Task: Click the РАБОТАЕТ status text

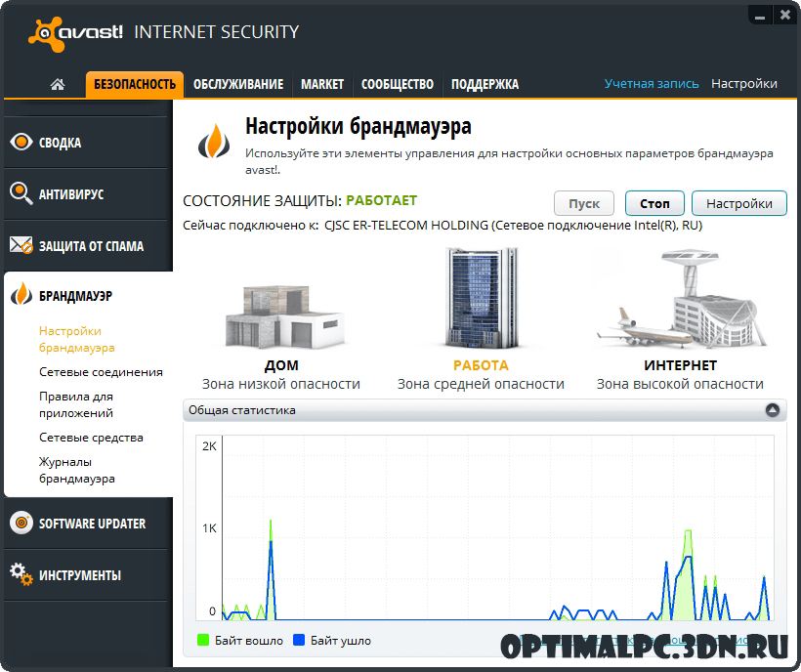Action: click(382, 200)
